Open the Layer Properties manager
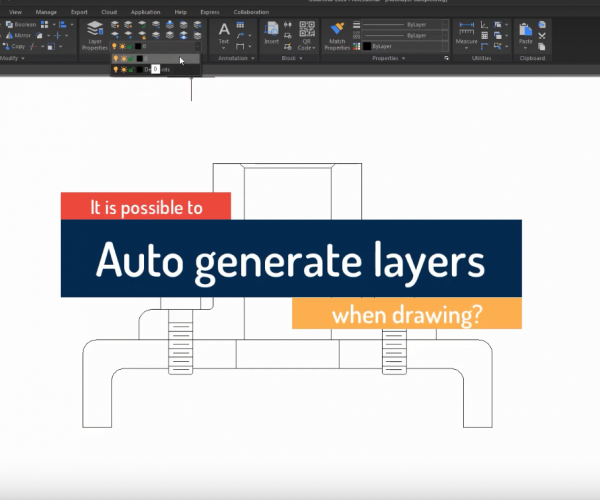The image size is (600, 500). (x=95, y=36)
